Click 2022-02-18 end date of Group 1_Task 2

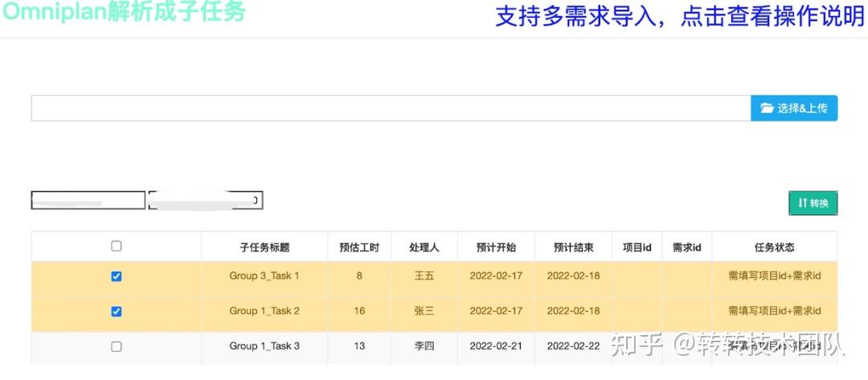click(574, 311)
